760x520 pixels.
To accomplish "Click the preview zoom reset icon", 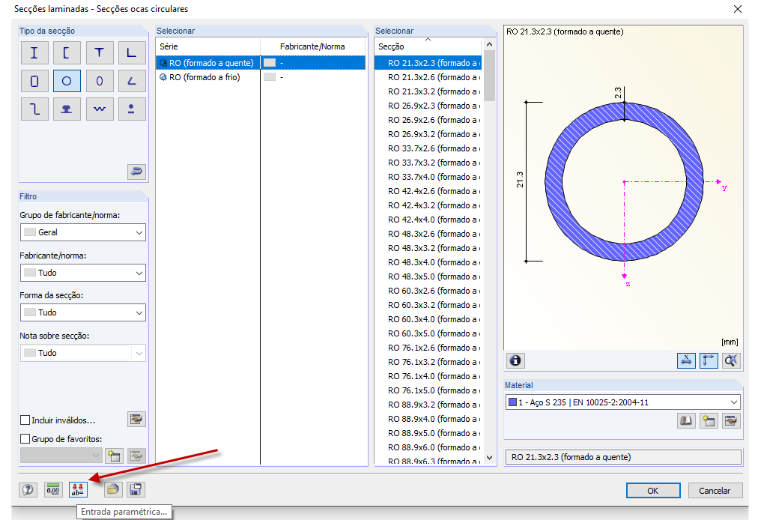I will pos(731,361).
